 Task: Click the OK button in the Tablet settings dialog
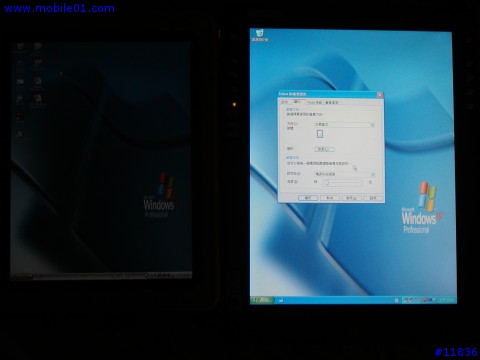pyautogui.click(x=308, y=198)
